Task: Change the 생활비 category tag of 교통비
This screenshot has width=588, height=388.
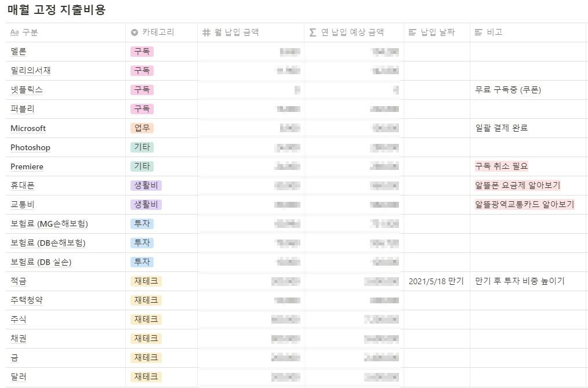Action: 146,204
